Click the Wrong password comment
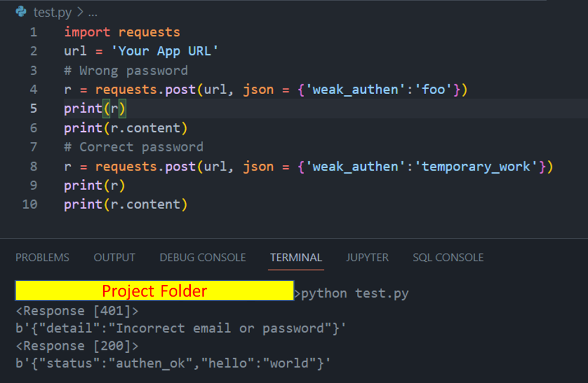Viewport: 588px width, 383px height. [126, 70]
